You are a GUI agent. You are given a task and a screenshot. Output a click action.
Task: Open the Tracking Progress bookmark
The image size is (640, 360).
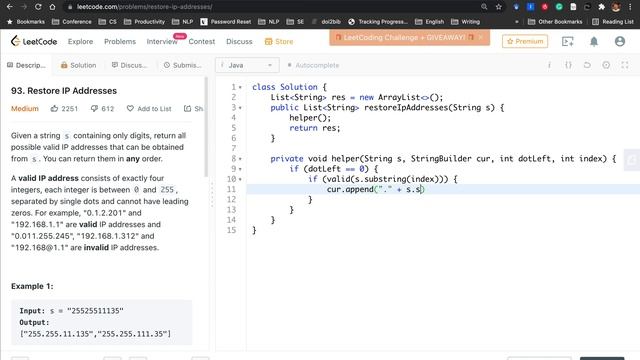click(378, 22)
